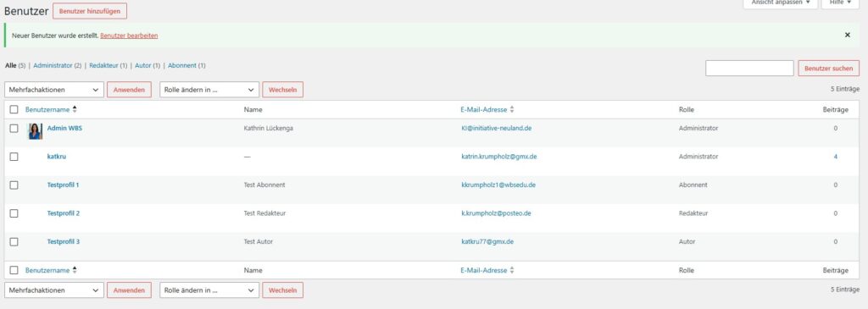The height and width of the screenshot is (309, 868).
Task: Click the name 'Test Autor'
Action: [x=258, y=241]
